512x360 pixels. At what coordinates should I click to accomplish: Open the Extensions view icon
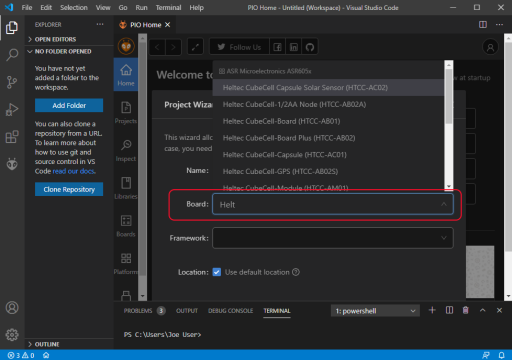[12, 137]
